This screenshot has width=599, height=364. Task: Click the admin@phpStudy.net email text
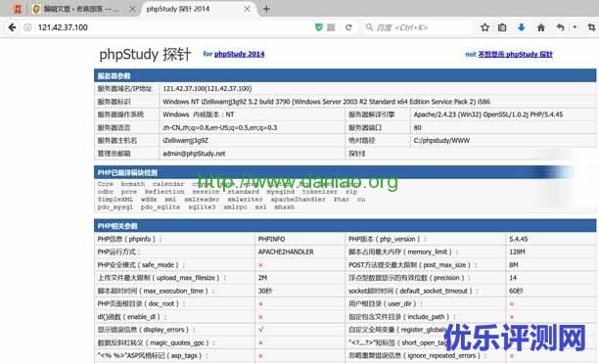(194, 154)
